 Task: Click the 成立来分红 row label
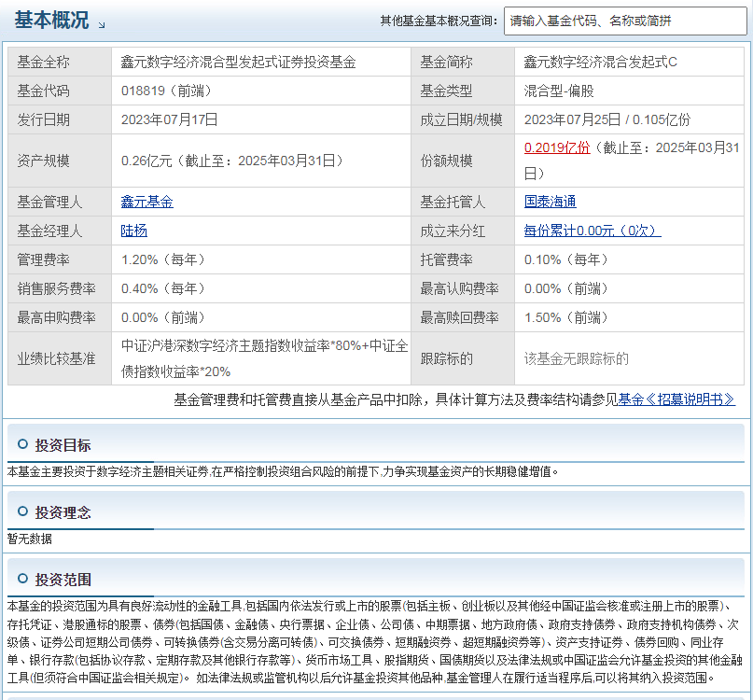pos(453,231)
